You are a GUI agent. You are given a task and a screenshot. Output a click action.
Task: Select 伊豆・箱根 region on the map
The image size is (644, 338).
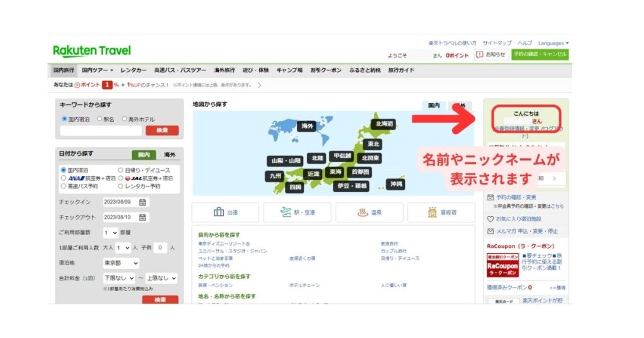point(352,186)
